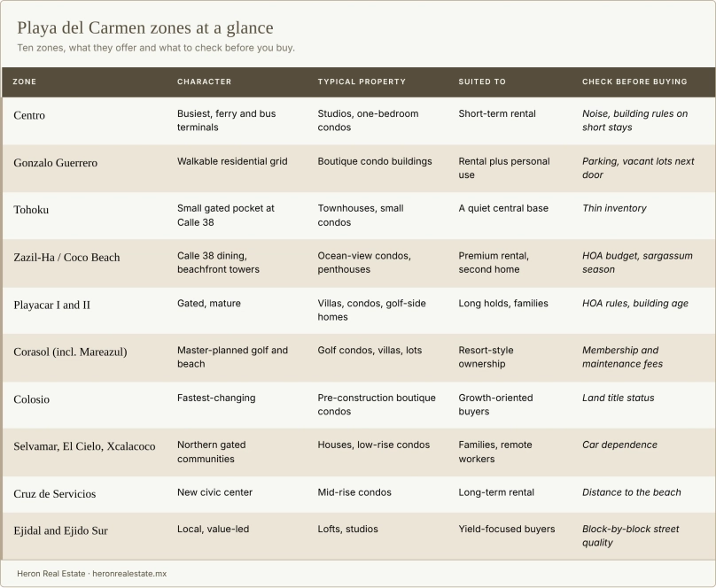Click 'Boutique condo buildings' cell
Image resolution: width=716 pixels, height=588 pixels.
375,161
